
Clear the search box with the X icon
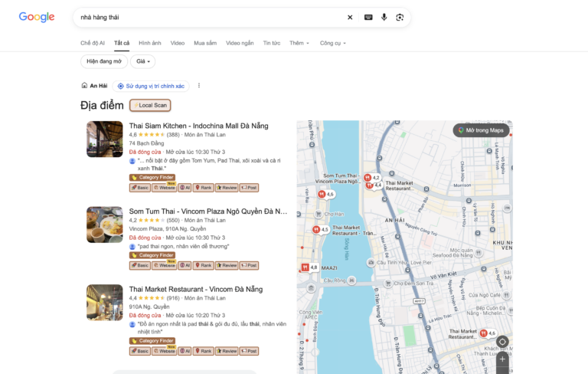click(x=350, y=18)
